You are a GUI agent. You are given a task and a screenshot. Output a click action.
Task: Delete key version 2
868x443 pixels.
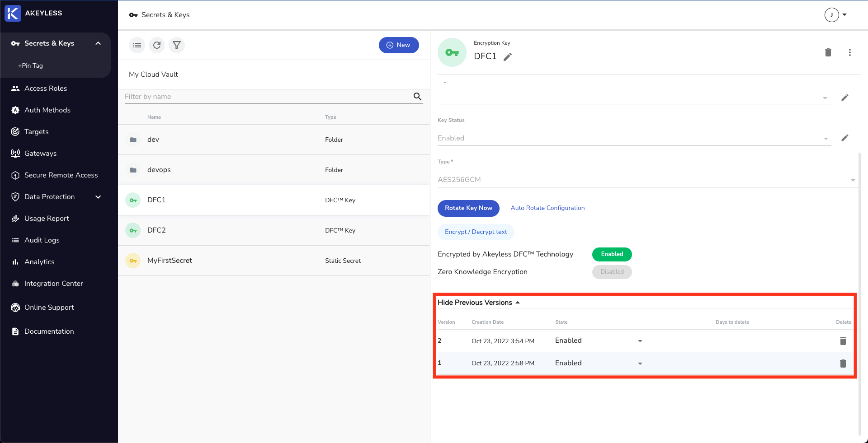pyautogui.click(x=843, y=341)
